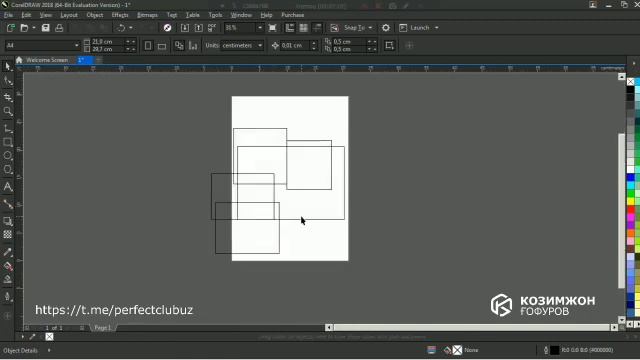The height and width of the screenshot is (360, 640).
Task: Open the Bitmaps menu
Action: (147, 15)
